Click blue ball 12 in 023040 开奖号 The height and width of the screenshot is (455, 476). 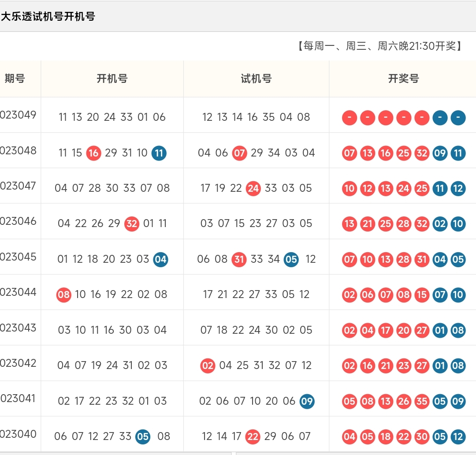458,437
